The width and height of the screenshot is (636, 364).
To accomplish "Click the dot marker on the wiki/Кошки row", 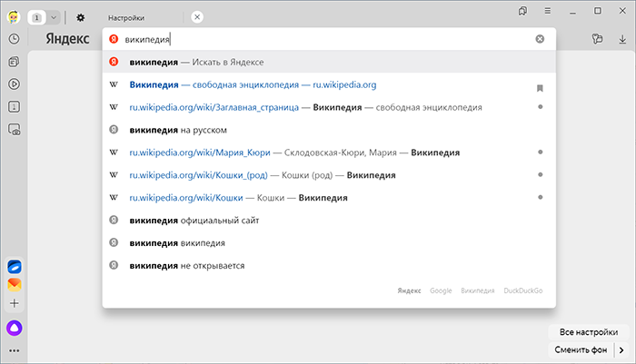I will click(541, 197).
